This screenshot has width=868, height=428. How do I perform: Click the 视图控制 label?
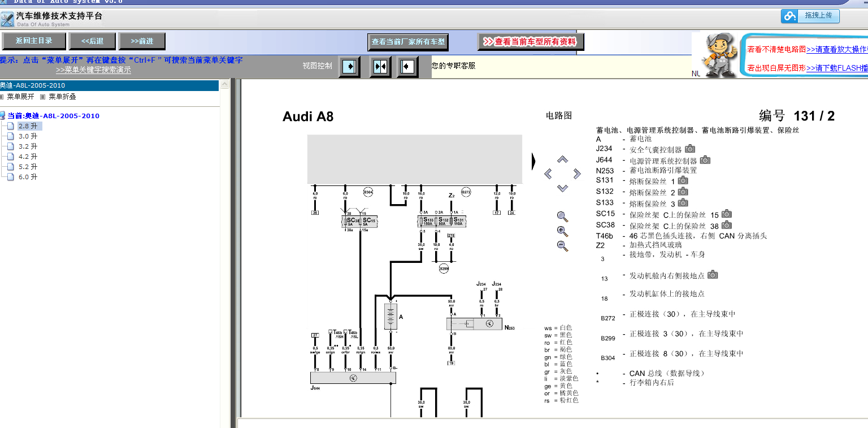tap(318, 66)
